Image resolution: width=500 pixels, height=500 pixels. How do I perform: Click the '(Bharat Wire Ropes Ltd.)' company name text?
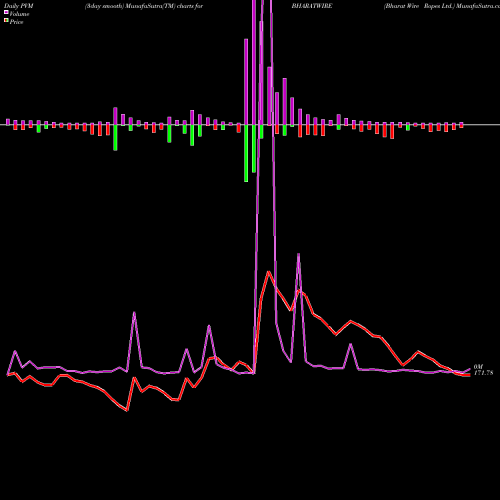click(419, 6)
